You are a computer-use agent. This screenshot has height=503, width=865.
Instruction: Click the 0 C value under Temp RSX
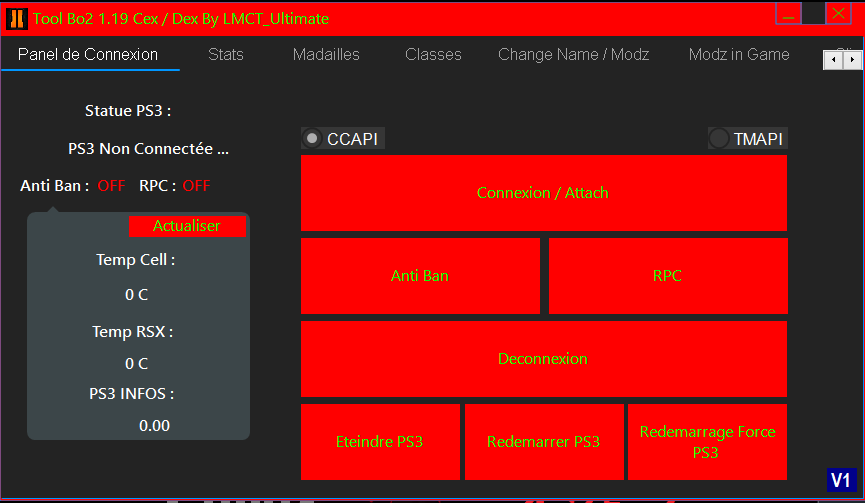click(136, 364)
